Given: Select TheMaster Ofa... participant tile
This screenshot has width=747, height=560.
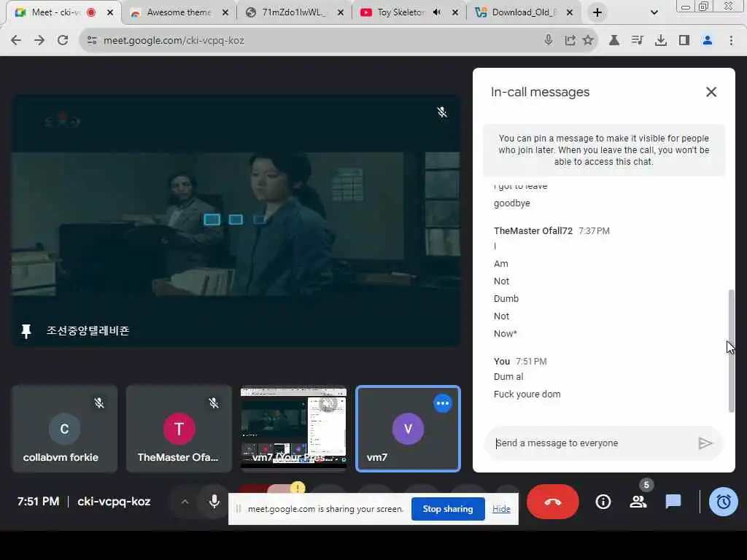Looking at the screenshot, I should pos(179,429).
